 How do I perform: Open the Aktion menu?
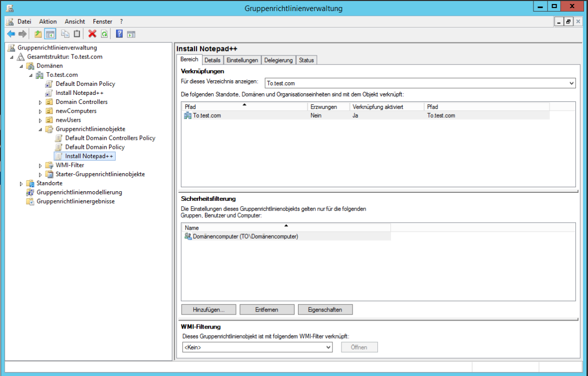click(47, 21)
